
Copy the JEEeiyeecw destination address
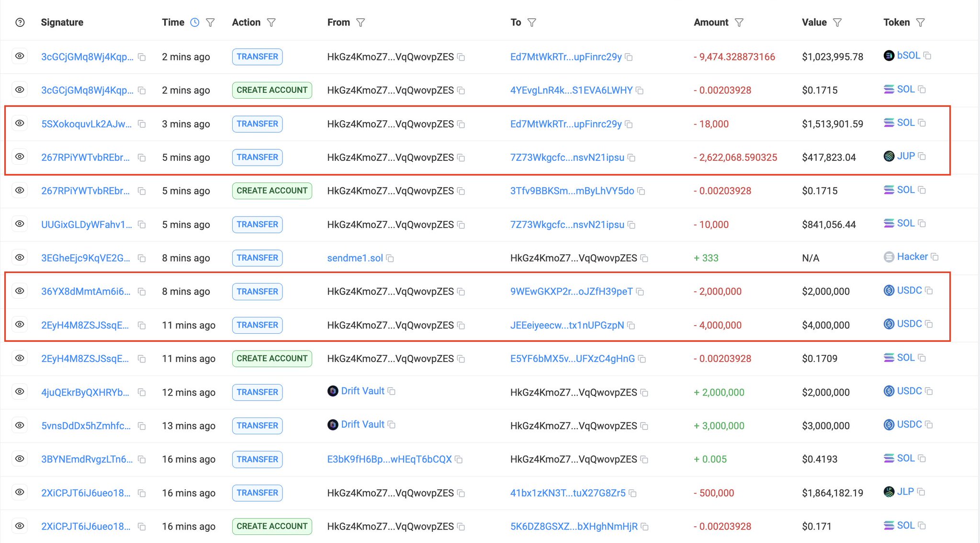(631, 326)
